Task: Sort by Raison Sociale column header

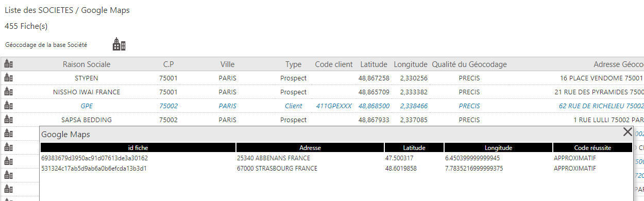Action: (87, 64)
